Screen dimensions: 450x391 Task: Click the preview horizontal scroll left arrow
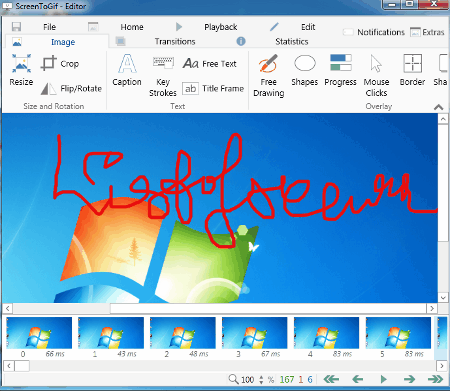(x=8, y=308)
